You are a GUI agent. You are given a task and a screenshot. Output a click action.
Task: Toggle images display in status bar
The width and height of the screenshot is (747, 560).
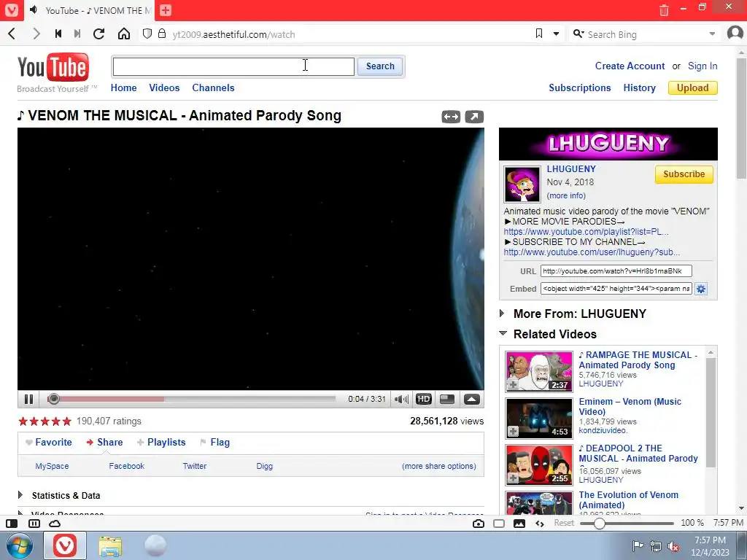tap(519, 524)
